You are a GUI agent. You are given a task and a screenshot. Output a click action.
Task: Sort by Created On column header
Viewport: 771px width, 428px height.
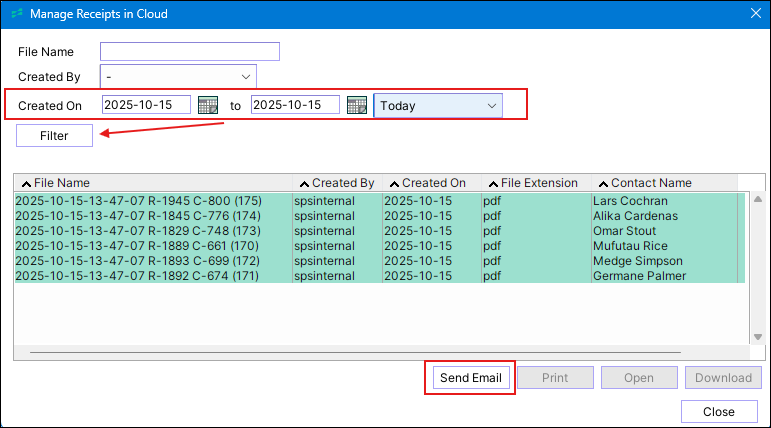432,183
